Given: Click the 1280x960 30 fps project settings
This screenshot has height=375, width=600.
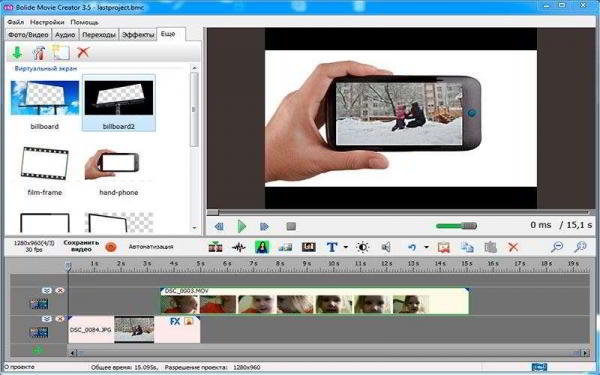Looking at the screenshot, I should [x=34, y=246].
